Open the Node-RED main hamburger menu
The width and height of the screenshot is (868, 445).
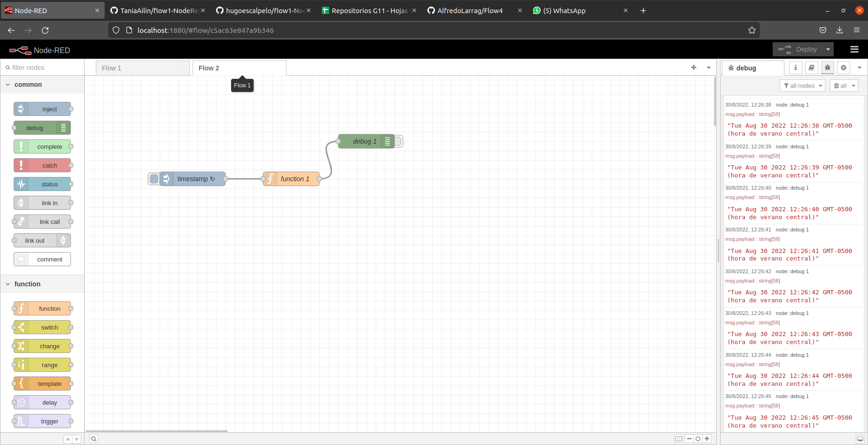[x=854, y=49]
